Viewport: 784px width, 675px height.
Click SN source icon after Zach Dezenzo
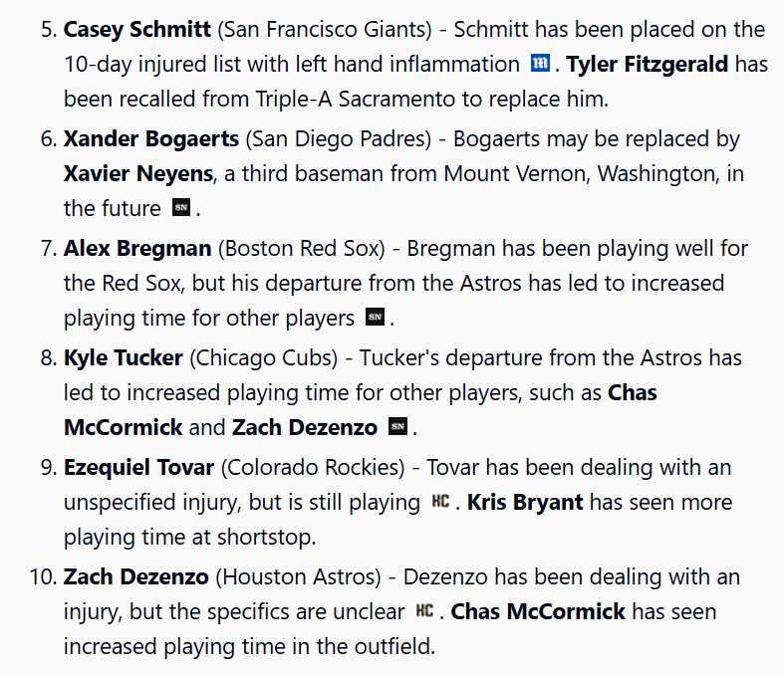[x=398, y=426]
